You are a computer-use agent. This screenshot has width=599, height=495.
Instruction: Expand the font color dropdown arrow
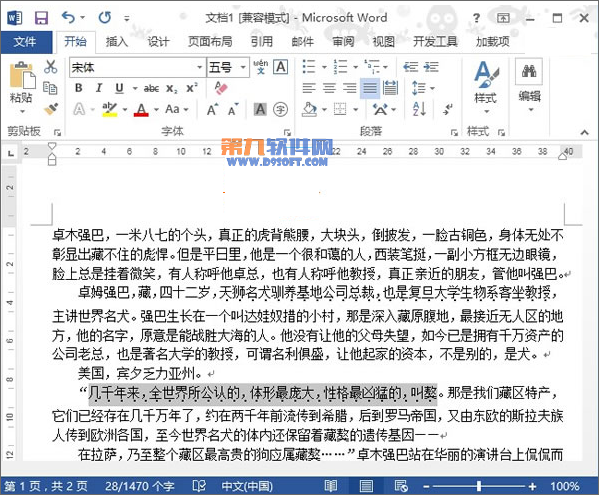pos(156,110)
